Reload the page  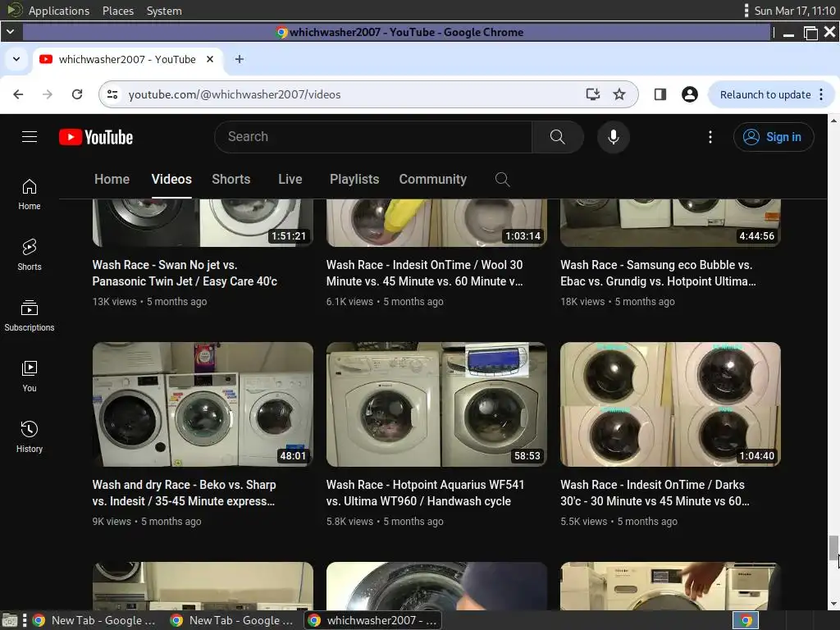pos(77,94)
